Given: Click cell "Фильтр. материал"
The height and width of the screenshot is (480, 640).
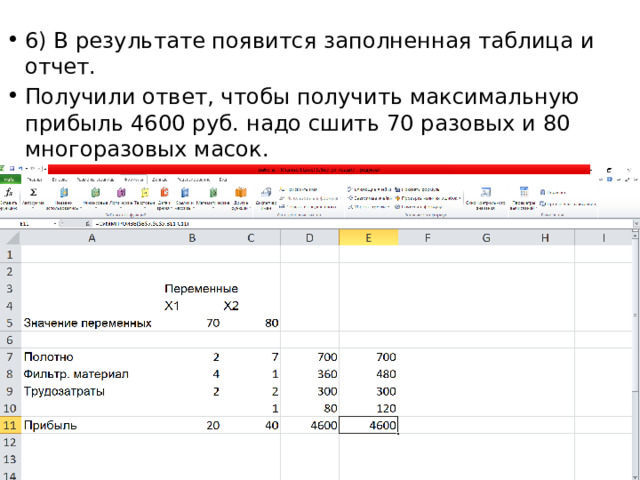Looking at the screenshot, I should (x=76, y=374).
